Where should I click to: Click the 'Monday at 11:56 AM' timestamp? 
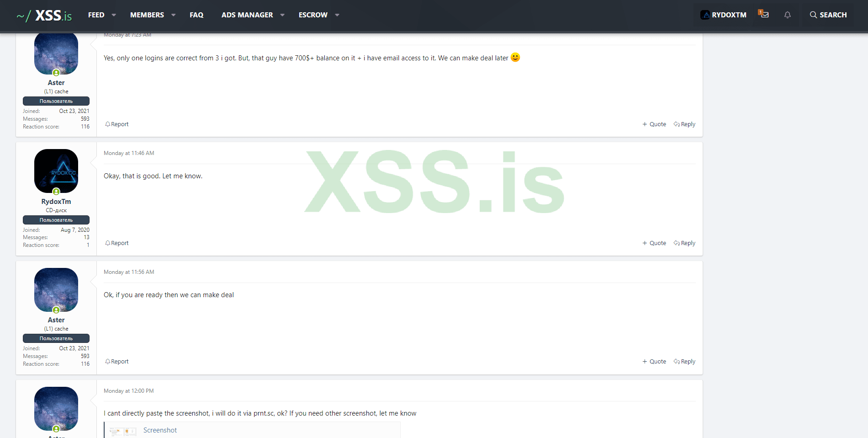[x=129, y=272]
